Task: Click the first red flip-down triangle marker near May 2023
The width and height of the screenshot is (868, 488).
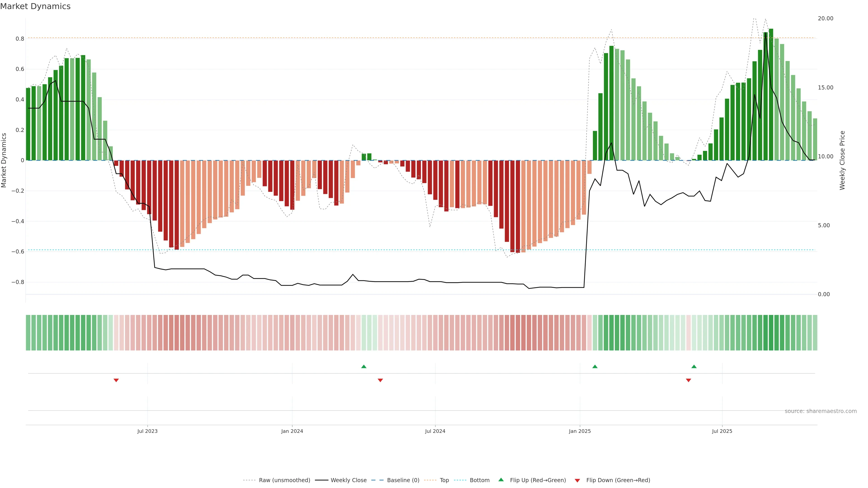Action: tap(116, 380)
